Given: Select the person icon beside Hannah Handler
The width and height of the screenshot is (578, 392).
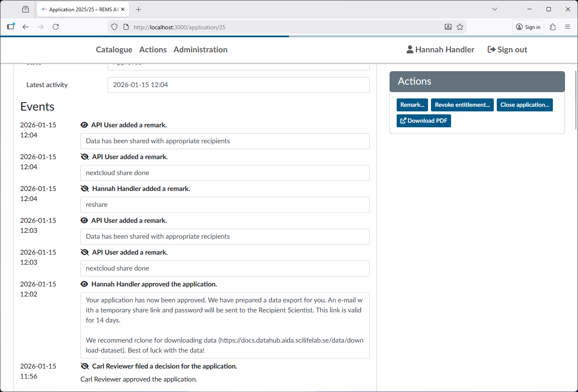Looking at the screenshot, I should pos(409,49).
